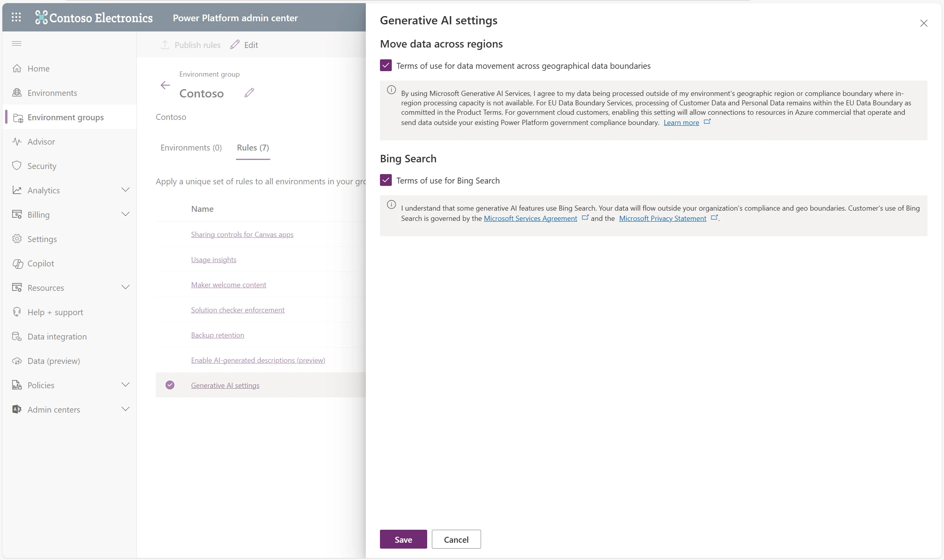
Task: Switch to the Environments (0) tab
Action: (191, 148)
